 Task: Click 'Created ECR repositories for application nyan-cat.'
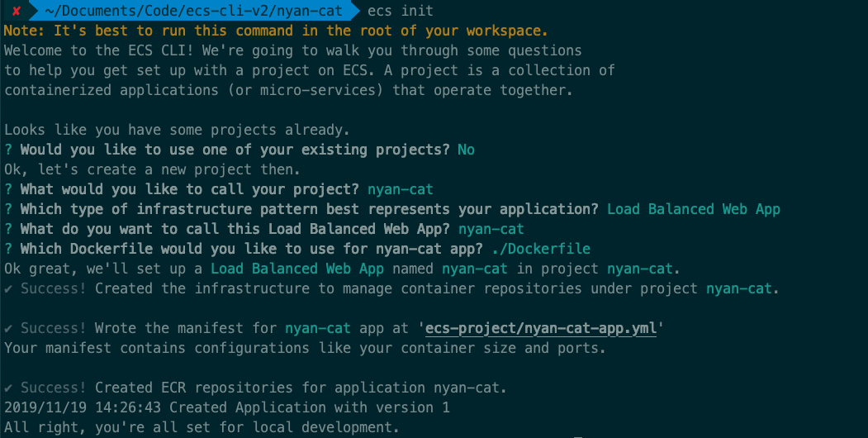pos(301,388)
